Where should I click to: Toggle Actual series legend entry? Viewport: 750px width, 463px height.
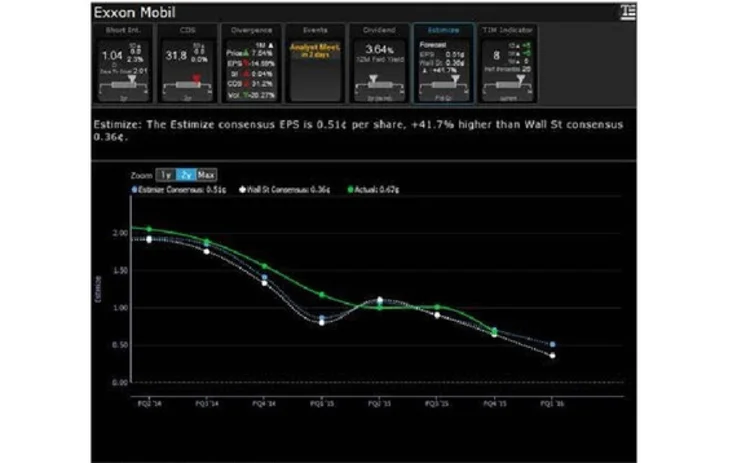pos(374,190)
